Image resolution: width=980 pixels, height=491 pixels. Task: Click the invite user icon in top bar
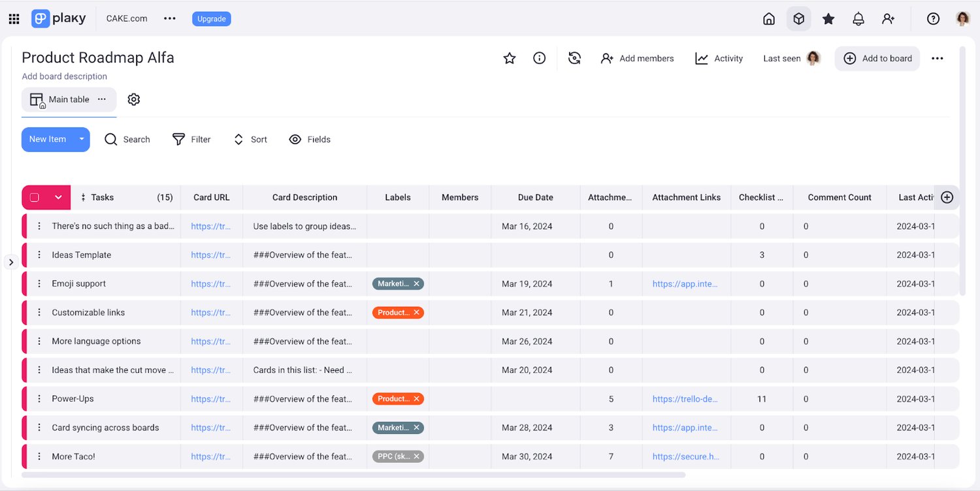pyautogui.click(x=888, y=19)
